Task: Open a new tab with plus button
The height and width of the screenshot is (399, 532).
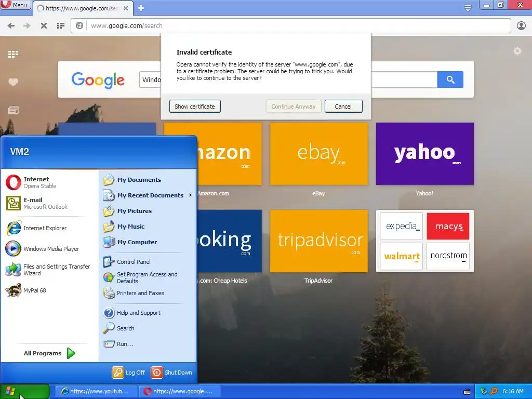Action: point(141,8)
